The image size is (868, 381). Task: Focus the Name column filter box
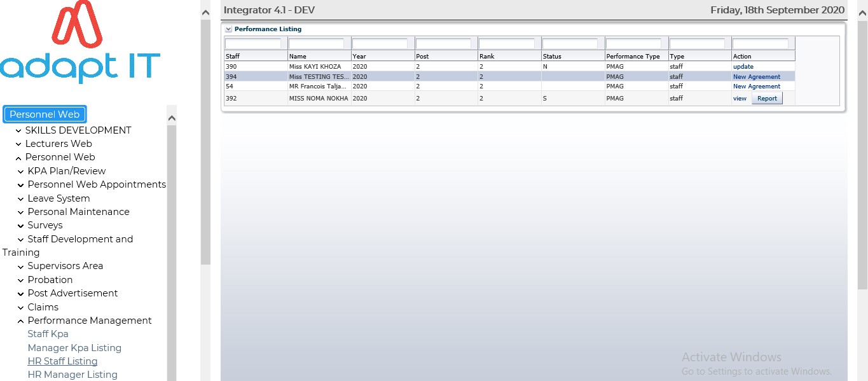[x=317, y=44]
